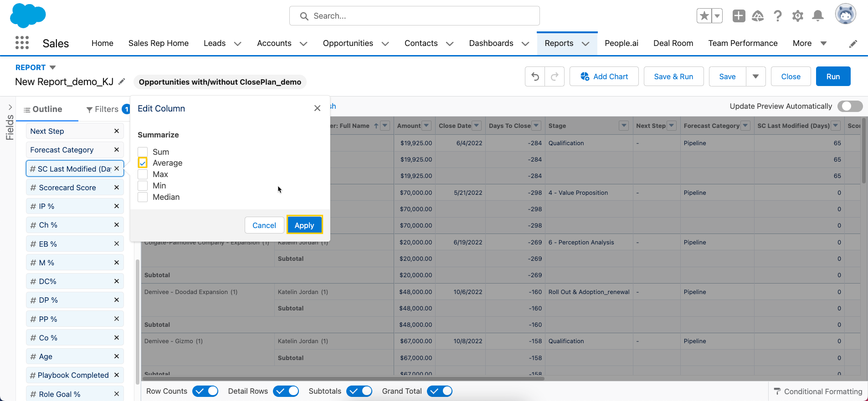Close the Edit Column dialog
Screen dimensions: 868x401
[x=317, y=108]
